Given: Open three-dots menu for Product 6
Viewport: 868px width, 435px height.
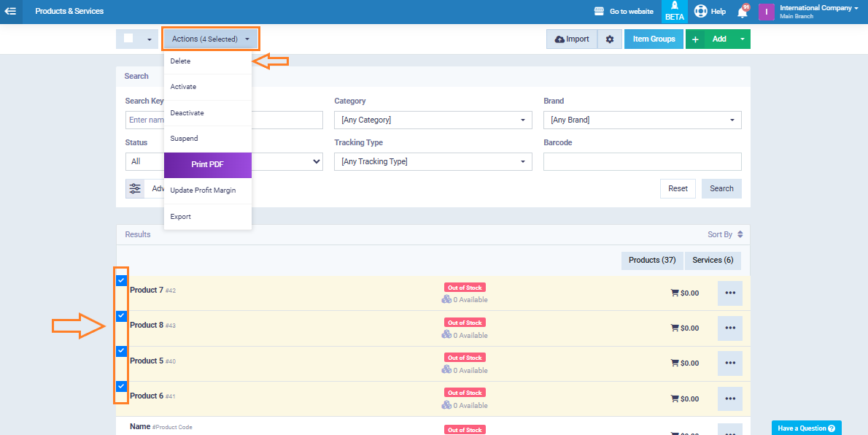Looking at the screenshot, I should pos(729,399).
